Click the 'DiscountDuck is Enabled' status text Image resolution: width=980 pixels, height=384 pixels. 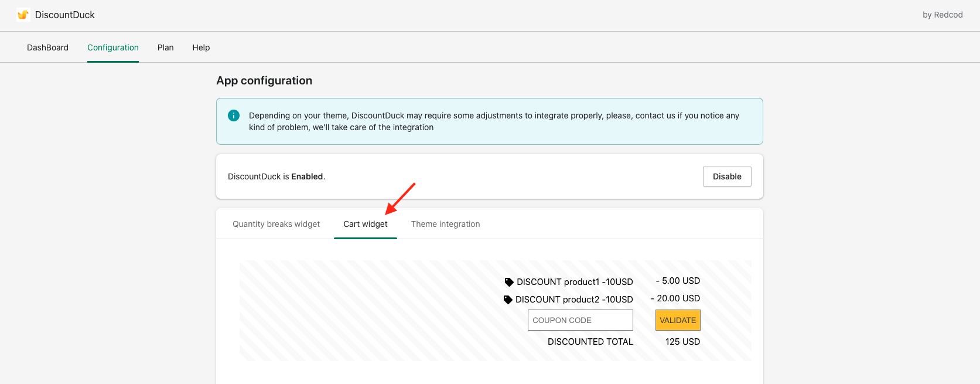coord(276,176)
